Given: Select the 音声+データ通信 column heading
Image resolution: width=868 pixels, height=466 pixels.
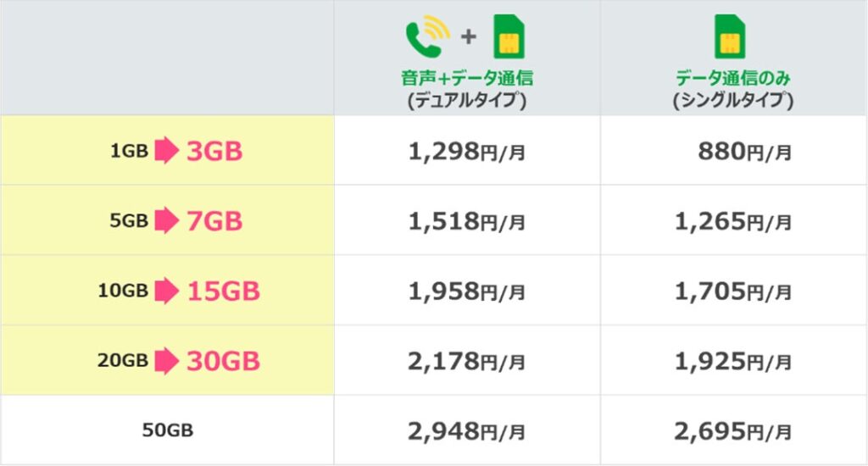Looking at the screenshot, I should 466,79.
